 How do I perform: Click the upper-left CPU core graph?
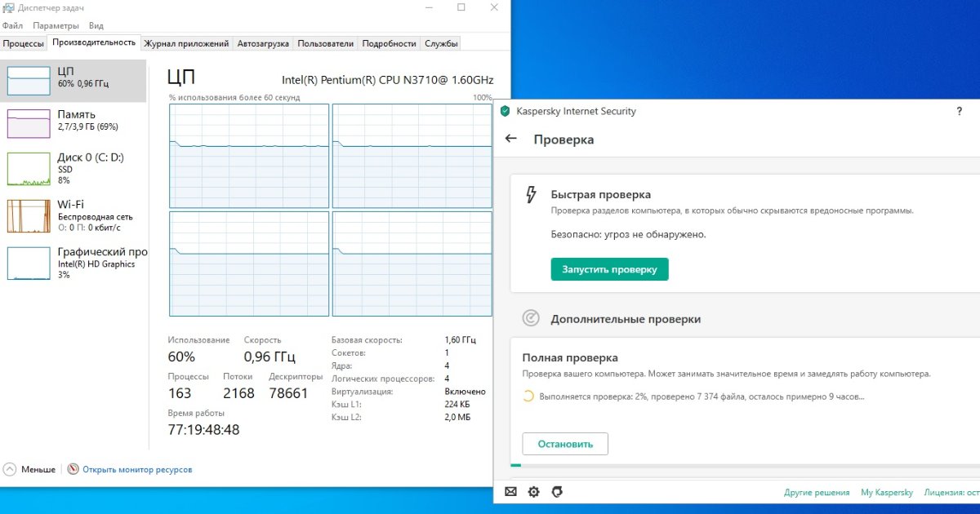pyautogui.click(x=249, y=156)
